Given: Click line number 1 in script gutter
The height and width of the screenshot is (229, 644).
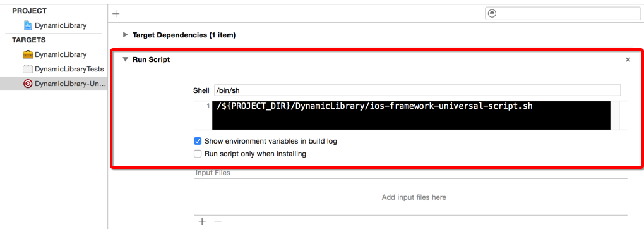Looking at the screenshot, I should pos(209,106).
